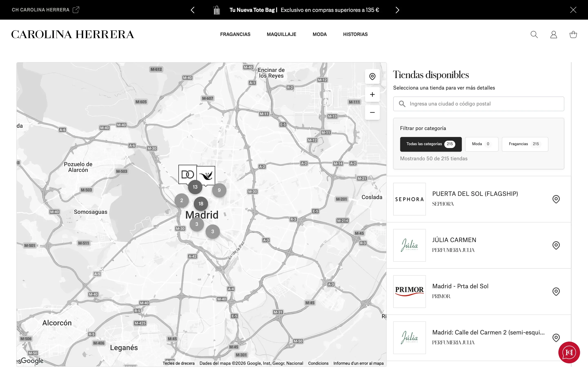Open the map 'Condicions' link
This screenshot has height=368, width=588.
coord(318,363)
